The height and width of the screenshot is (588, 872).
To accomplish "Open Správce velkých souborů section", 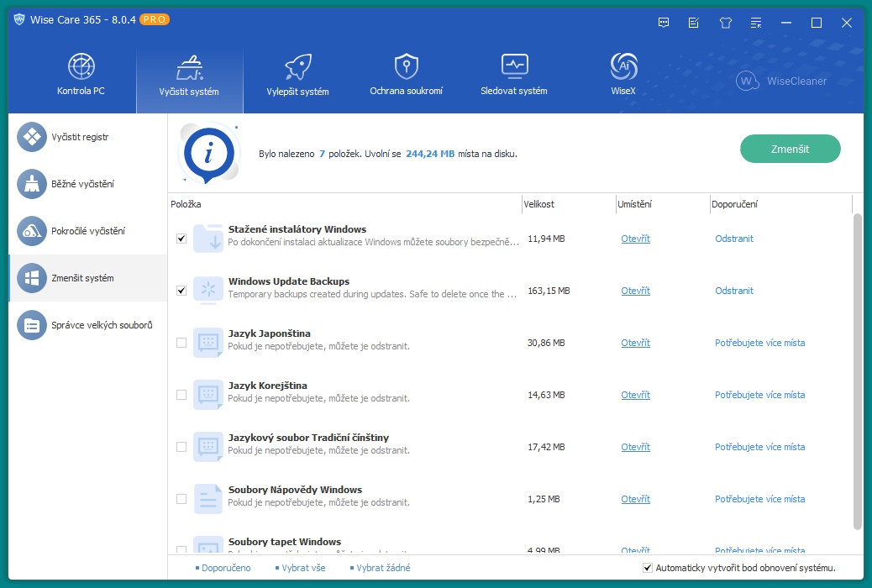I will [88, 325].
